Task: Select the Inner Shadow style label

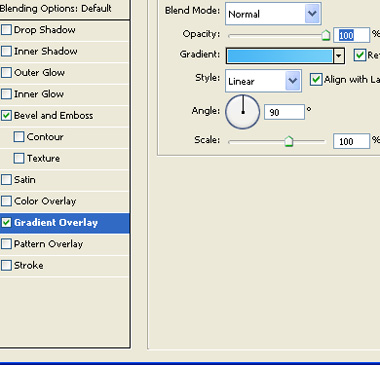Action: click(x=46, y=51)
